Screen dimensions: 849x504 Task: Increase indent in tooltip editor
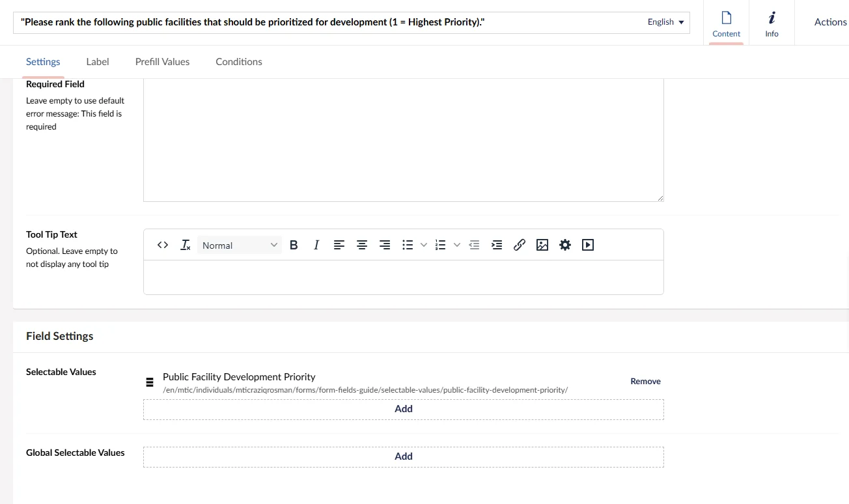(497, 245)
